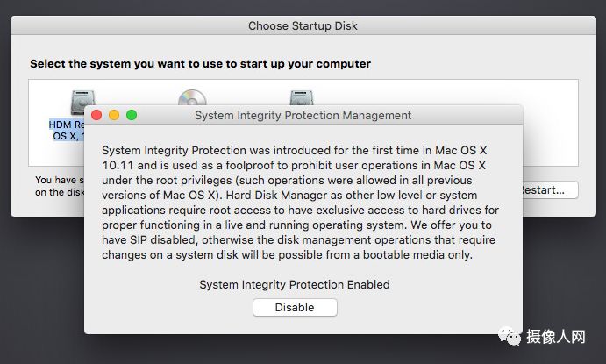
Task: Click the Choose Startup Disk title bar
Action: 303,26
